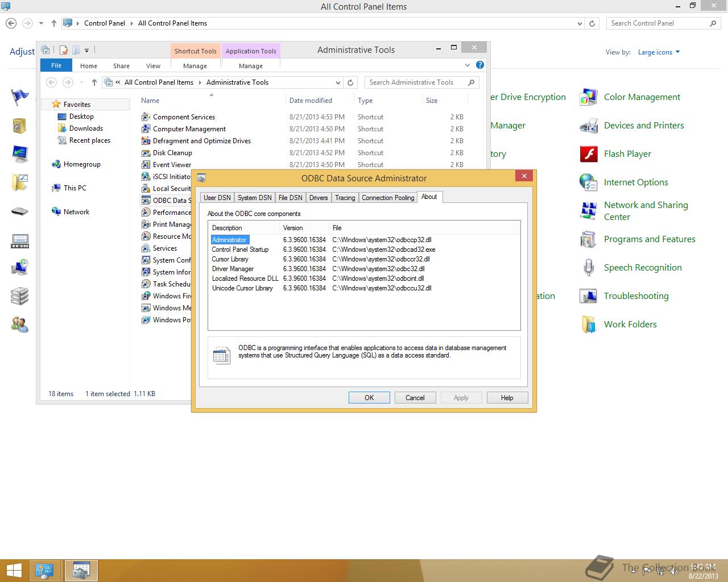Refresh the Administrative Tools address bar
Image resolution: width=728 pixels, height=582 pixels.
(350, 82)
